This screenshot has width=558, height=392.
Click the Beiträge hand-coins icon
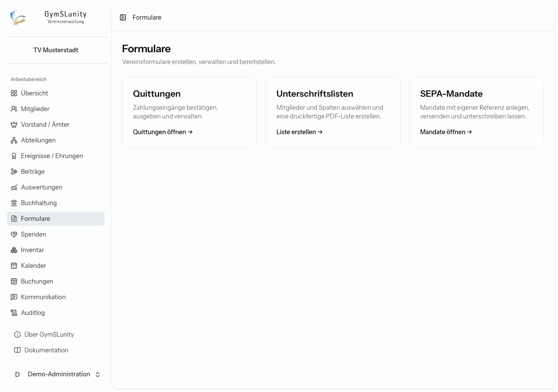[x=14, y=172]
